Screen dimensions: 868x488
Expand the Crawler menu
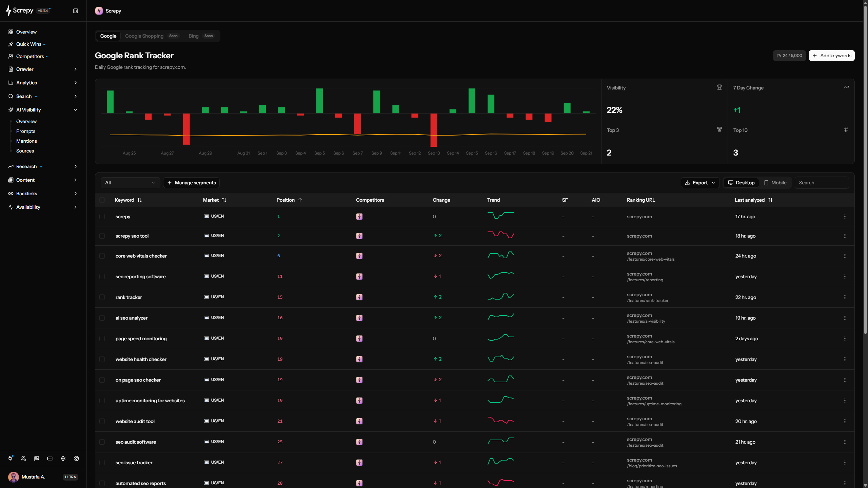43,69
